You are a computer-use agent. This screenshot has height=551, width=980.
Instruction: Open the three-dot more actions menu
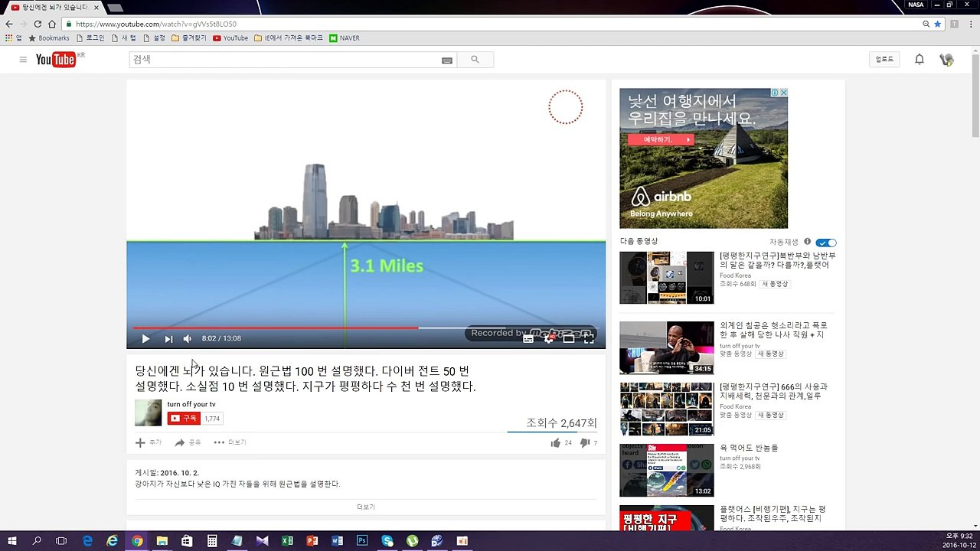pos(230,442)
